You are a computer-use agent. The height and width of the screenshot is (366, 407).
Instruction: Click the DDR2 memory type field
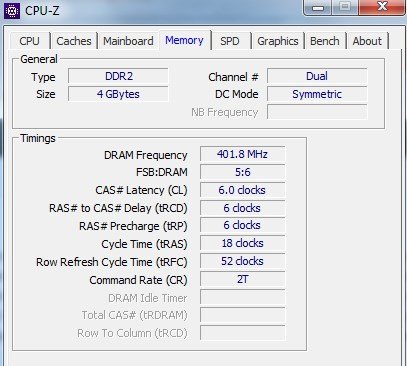[118, 76]
